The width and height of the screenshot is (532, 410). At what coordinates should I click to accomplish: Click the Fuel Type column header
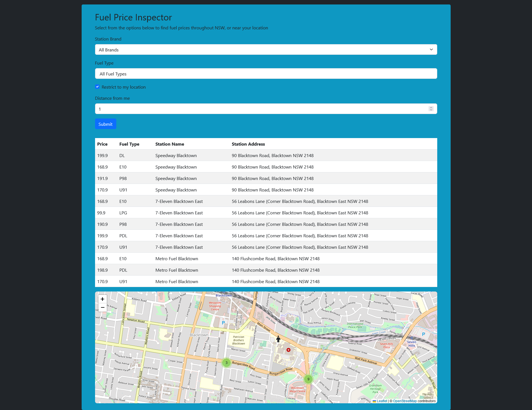[129, 144]
